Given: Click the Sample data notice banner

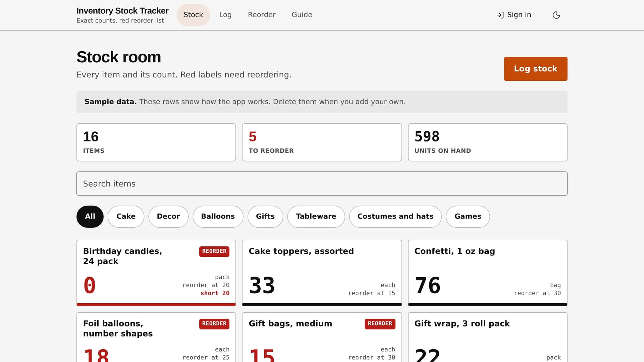Looking at the screenshot, I should pyautogui.click(x=322, y=102).
